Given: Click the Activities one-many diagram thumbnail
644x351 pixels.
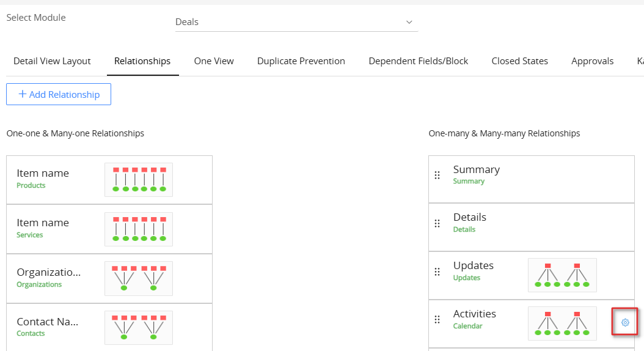Looking at the screenshot, I should pos(562,323).
